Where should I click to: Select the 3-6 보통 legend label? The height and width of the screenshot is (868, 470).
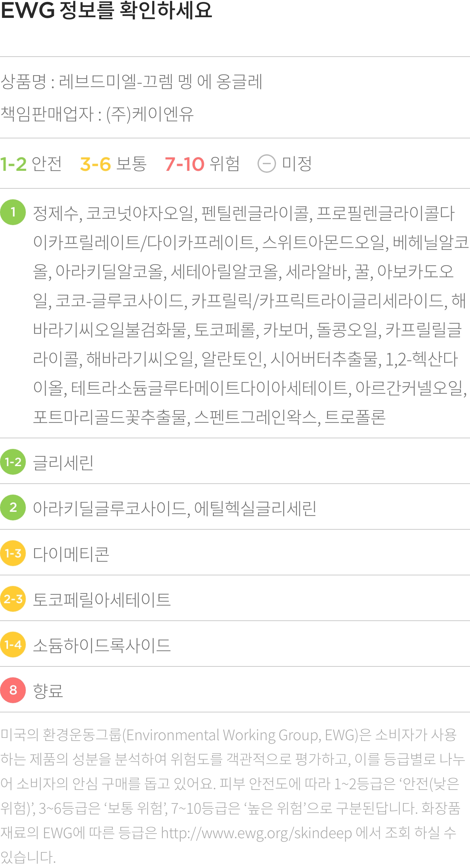113,164
